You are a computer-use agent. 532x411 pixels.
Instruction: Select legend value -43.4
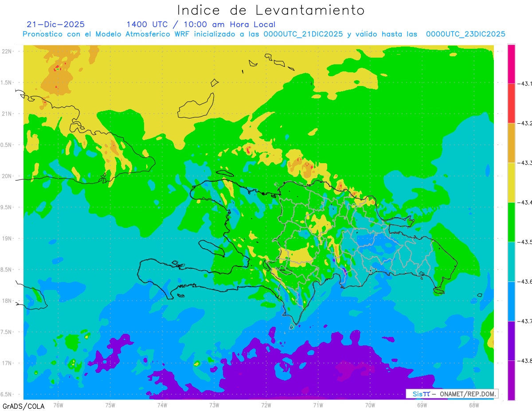pos(526,202)
